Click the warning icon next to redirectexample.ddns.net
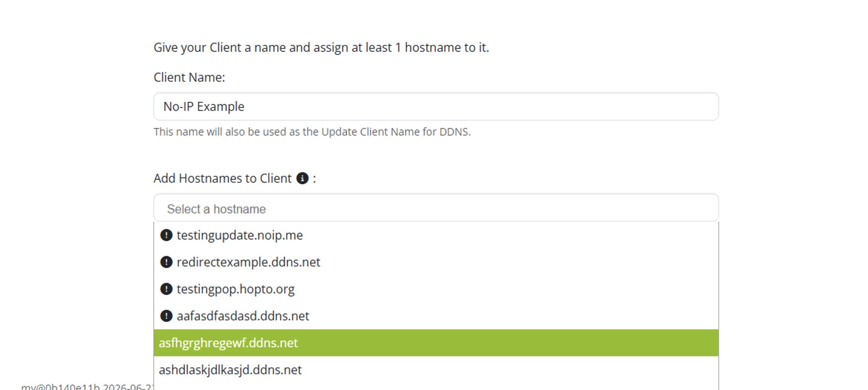Screen dimensions: 868x390 click(x=166, y=262)
